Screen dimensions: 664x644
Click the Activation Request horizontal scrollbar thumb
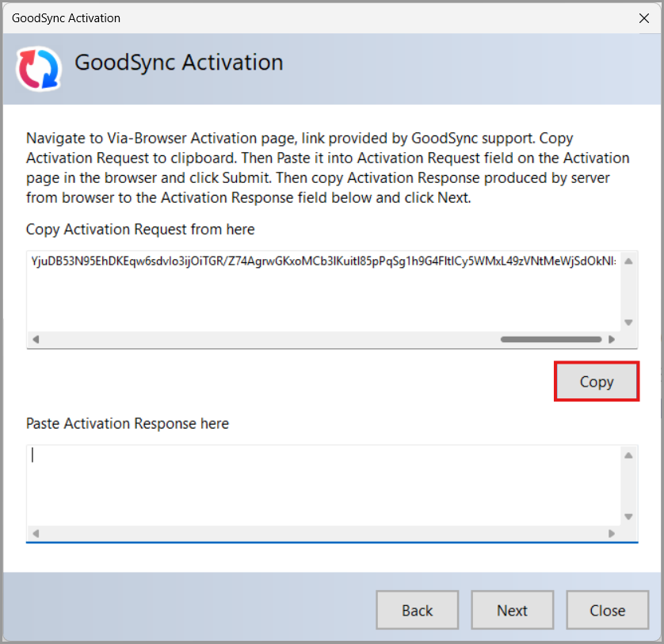coord(551,339)
